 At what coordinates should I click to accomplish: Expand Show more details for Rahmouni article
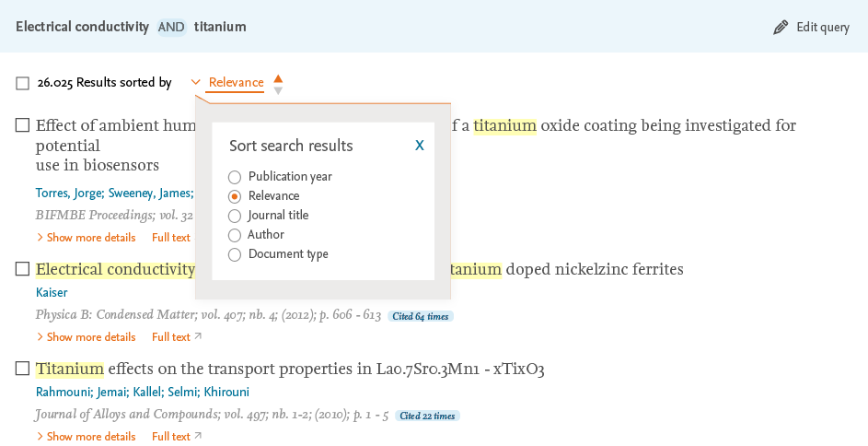[x=86, y=437]
